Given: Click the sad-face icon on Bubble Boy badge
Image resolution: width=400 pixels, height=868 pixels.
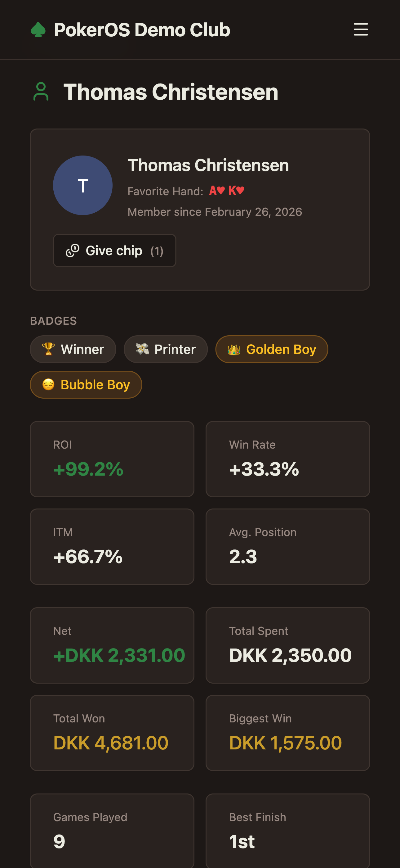Looking at the screenshot, I should pos(48,384).
